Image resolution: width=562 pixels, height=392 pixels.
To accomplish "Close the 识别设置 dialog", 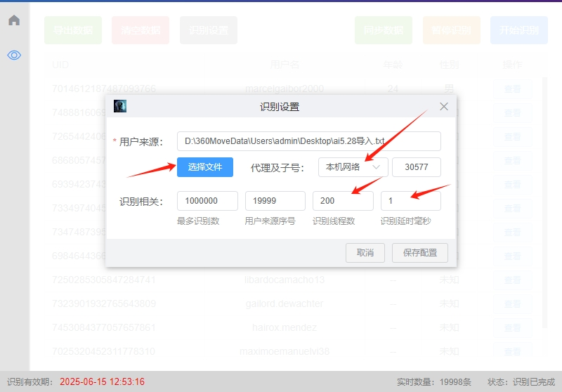I will (x=444, y=106).
